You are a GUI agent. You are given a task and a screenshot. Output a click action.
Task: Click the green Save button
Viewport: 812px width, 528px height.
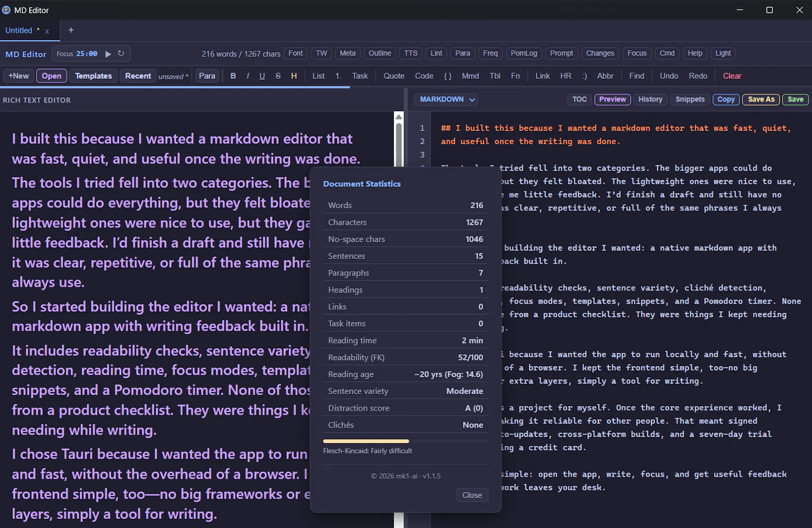(795, 100)
